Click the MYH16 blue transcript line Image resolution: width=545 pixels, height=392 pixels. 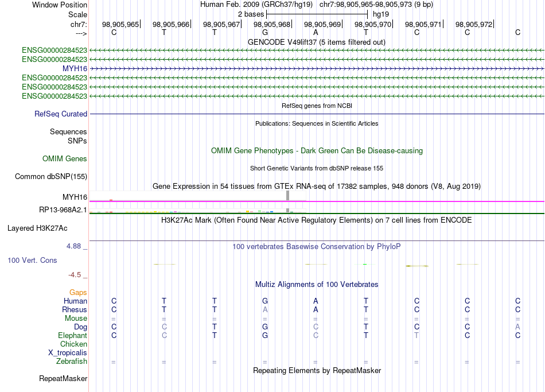(317, 68)
